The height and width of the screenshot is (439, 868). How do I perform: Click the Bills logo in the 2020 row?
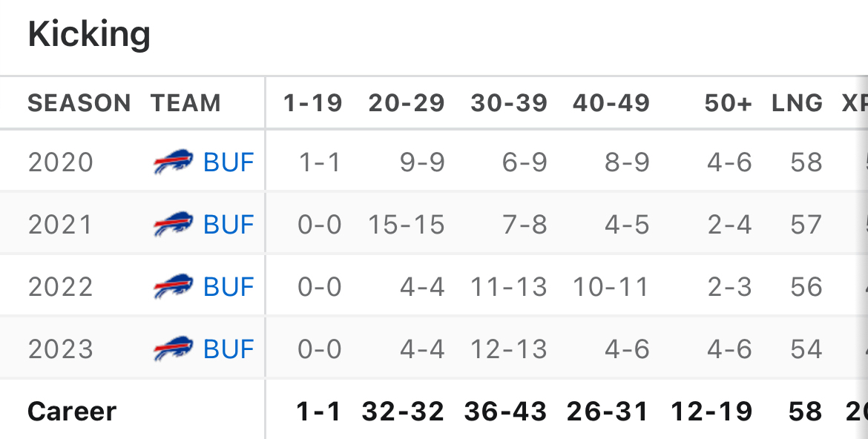173,162
